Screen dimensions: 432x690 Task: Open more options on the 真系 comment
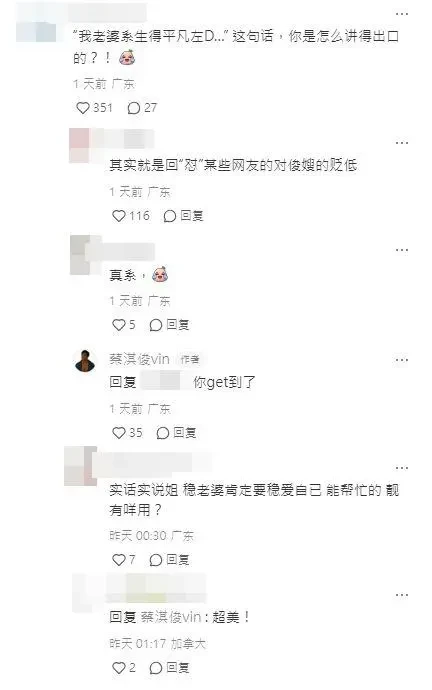pyautogui.click(x=402, y=250)
